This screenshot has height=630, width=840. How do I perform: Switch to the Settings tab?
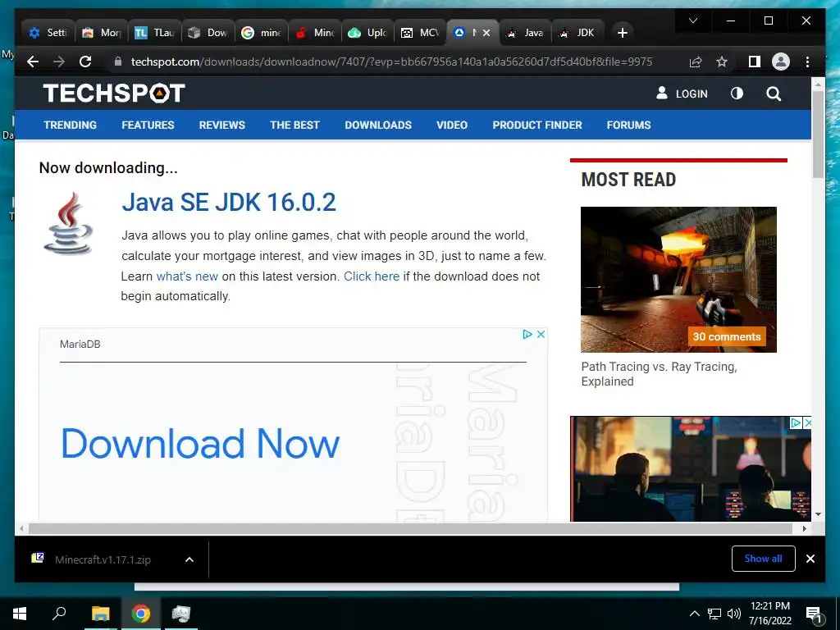[48, 33]
